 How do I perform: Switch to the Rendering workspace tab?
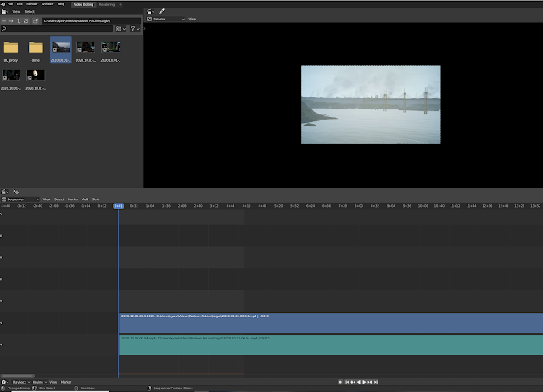[x=107, y=4]
